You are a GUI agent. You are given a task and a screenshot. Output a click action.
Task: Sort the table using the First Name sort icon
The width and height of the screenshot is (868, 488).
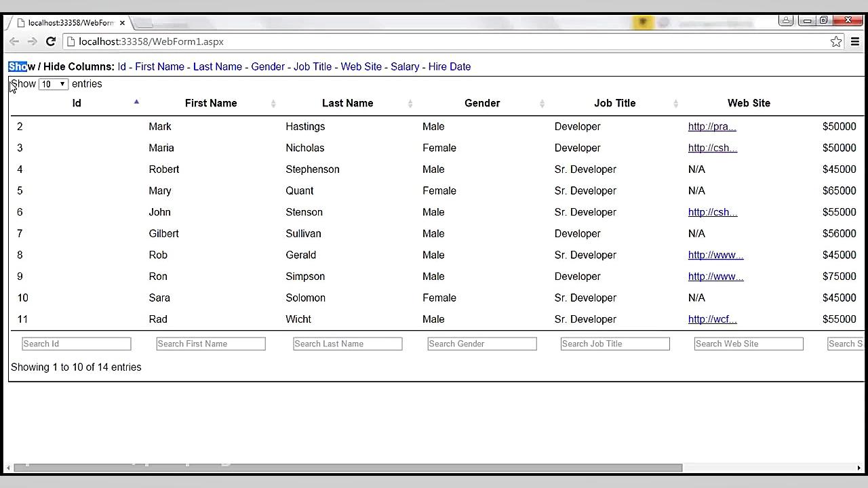coord(273,104)
